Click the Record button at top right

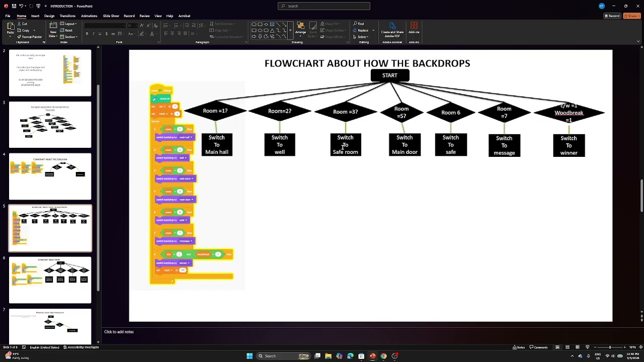[612, 16]
